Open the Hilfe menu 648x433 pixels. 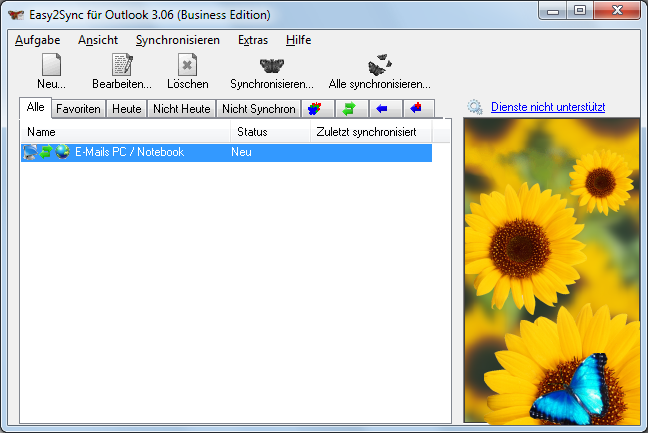[x=298, y=40]
